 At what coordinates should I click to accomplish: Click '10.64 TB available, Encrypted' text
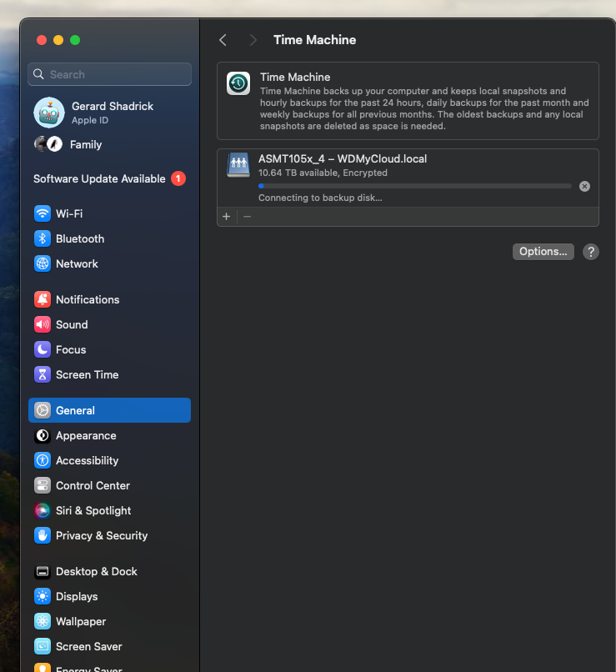[x=323, y=173]
